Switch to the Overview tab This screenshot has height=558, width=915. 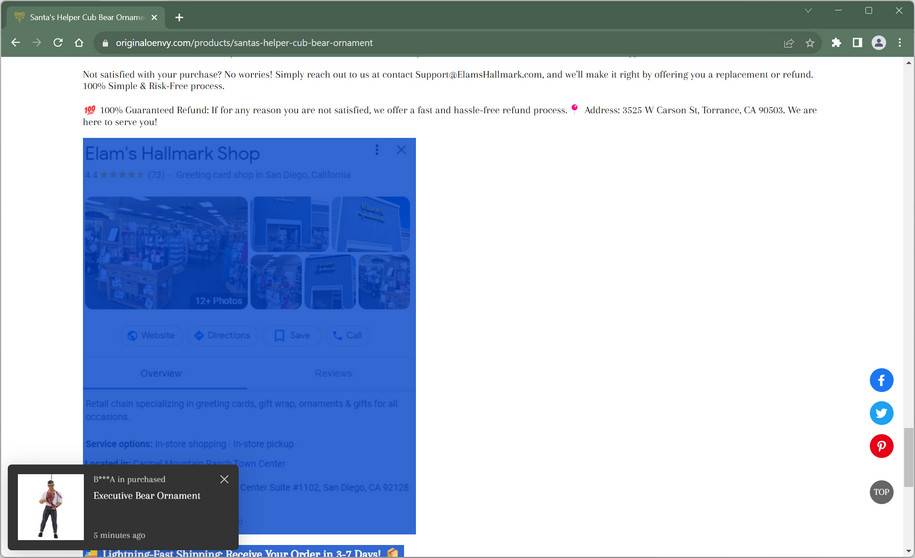coord(161,374)
